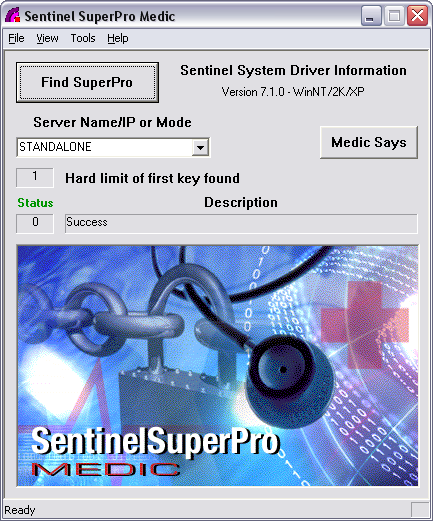The height and width of the screenshot is (521, 433).
Task: Open the Help menu
Action: pyautogui.click(x=118, y=38)
